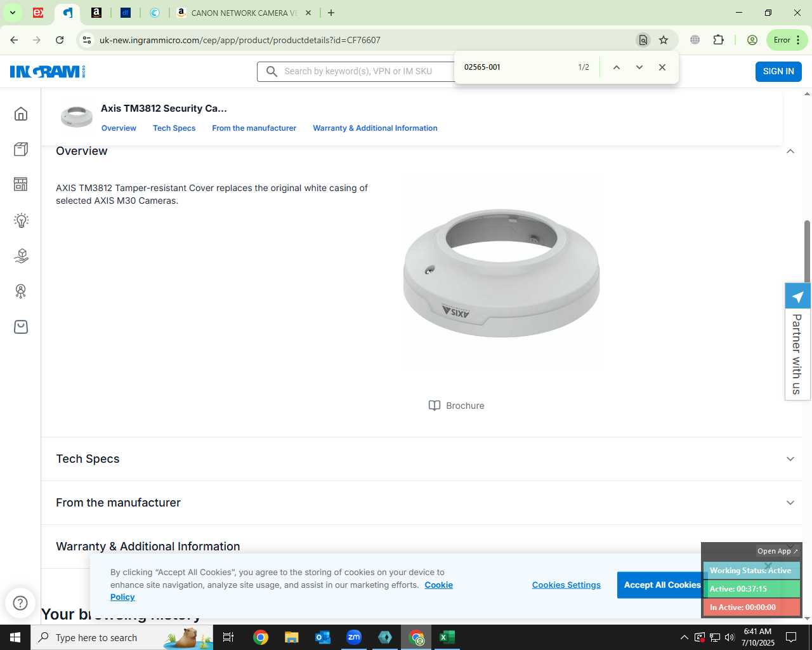Close the find-in-page bar
Image resolution: width=812 pixels, height=650 pixels.
[662, 67]
